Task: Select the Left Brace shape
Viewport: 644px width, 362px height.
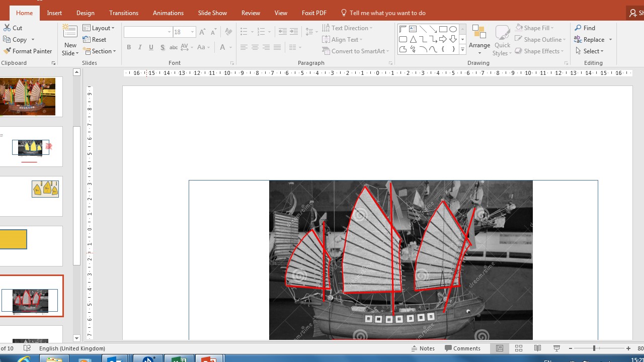Action: [443, 49]
